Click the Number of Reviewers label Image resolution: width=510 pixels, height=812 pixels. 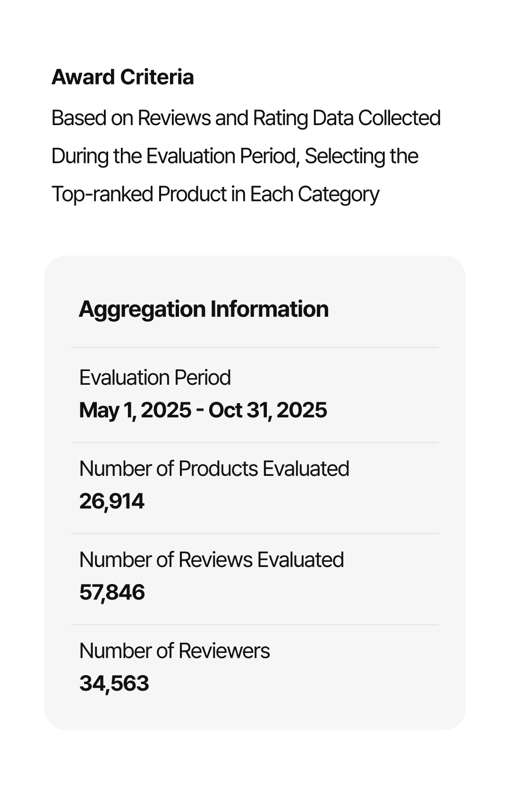coord(174,651)
